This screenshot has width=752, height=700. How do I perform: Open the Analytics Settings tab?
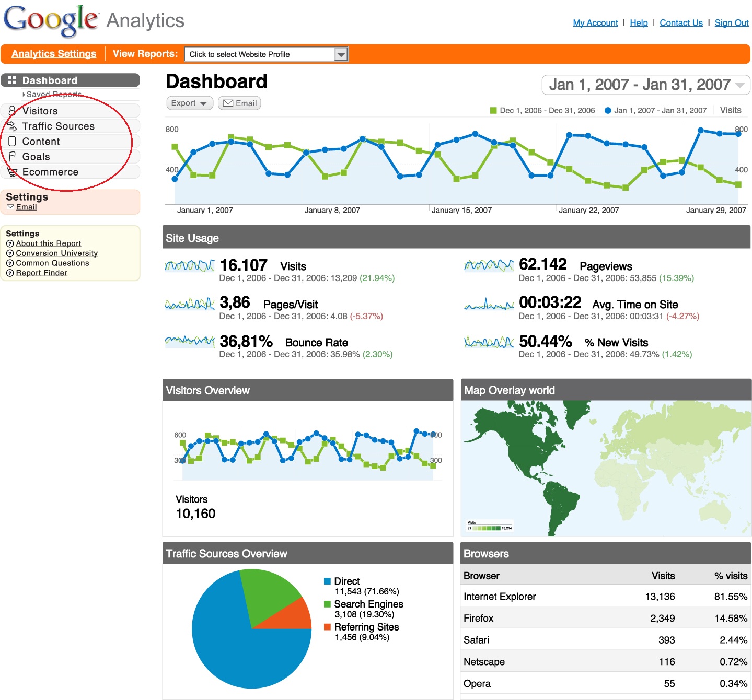point(54,54)
